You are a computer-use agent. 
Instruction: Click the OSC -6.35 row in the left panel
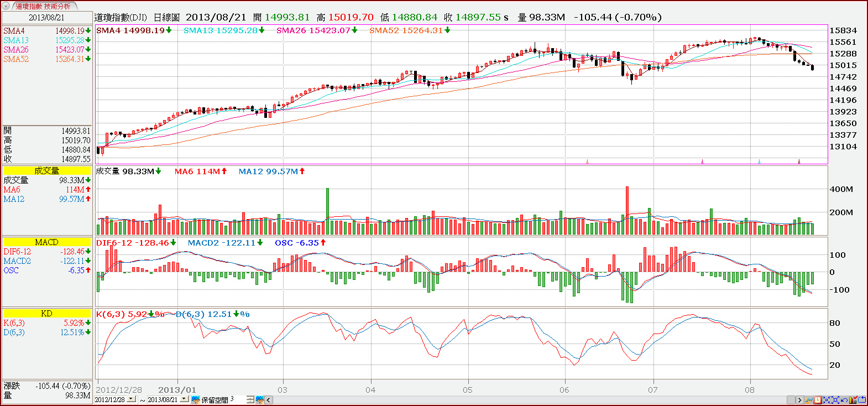(x=47, y=270)
